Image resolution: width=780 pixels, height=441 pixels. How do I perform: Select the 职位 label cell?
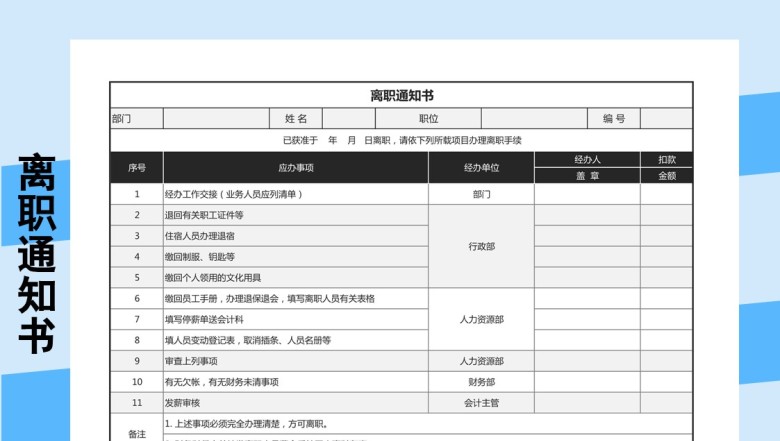click(428, 118)
